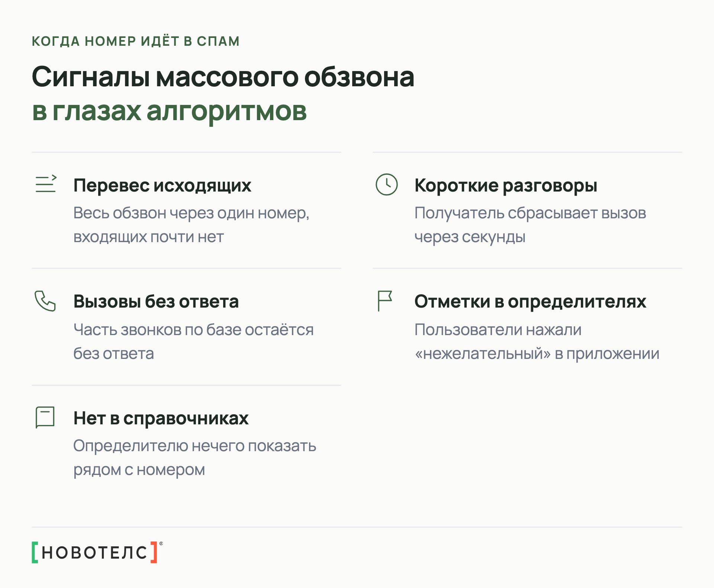Click the title Сигналы массового обзвона

[223, 77]
